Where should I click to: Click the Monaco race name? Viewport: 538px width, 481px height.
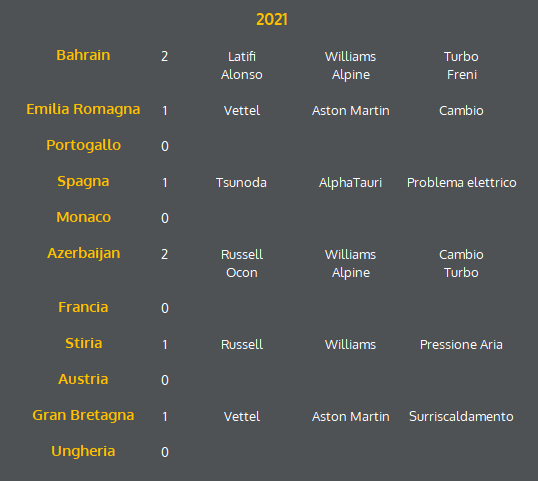[83, 217]
